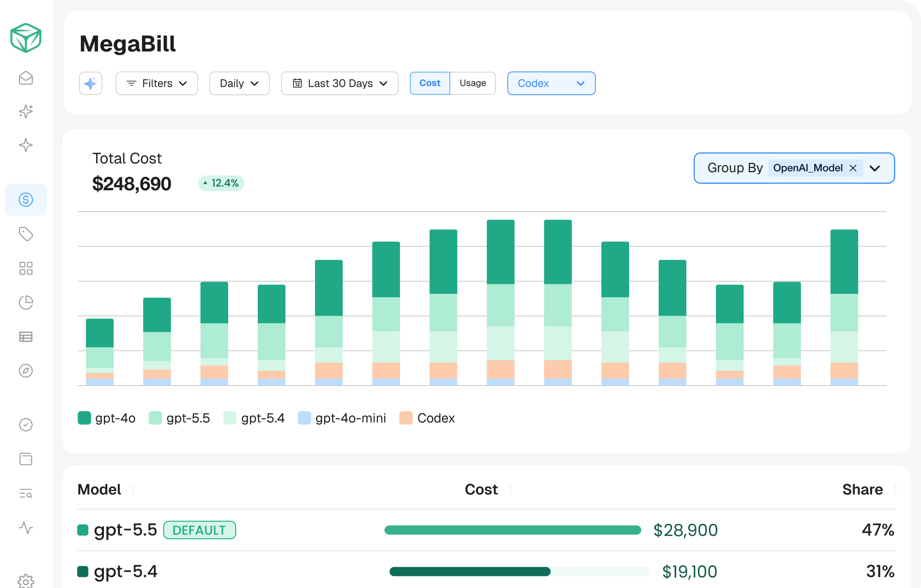This screenshot has width=921, height=588.
Task: Open the inbox envelope sidebar icon
Action: point(26,78)
